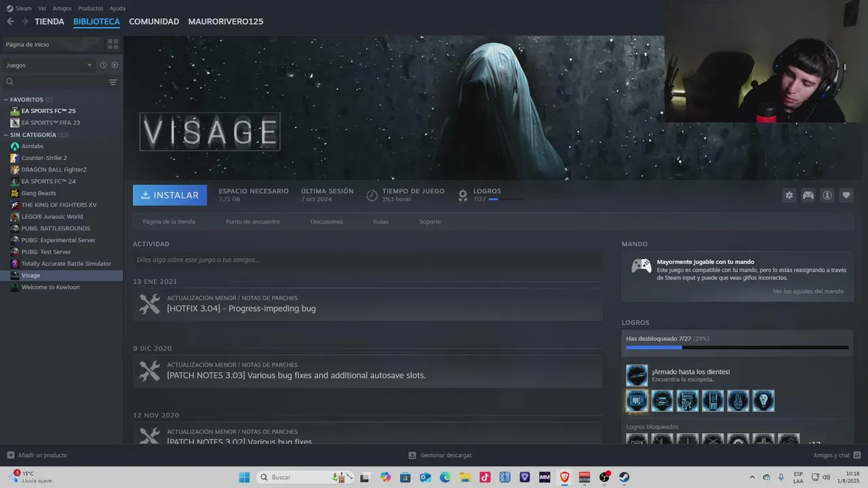Open Amigos y chat panel

click(837, 455)
